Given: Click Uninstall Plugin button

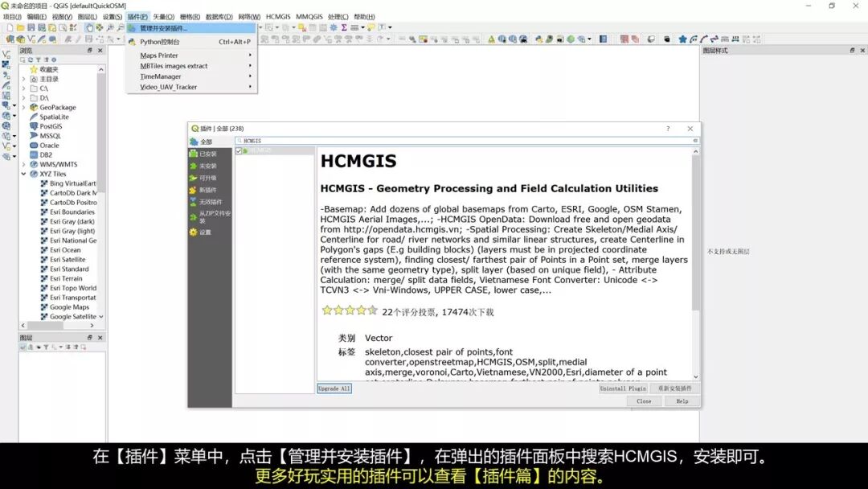Looking at the screenshot, I should 623,388.
